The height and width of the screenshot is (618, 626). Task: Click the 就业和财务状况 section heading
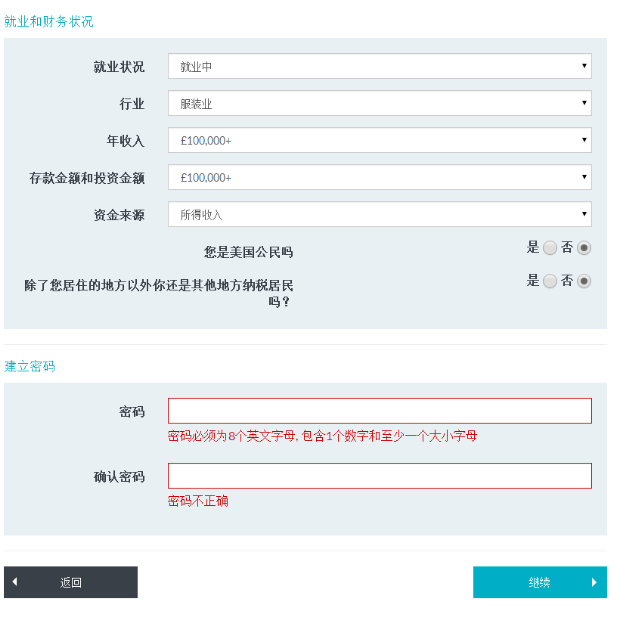49,21
